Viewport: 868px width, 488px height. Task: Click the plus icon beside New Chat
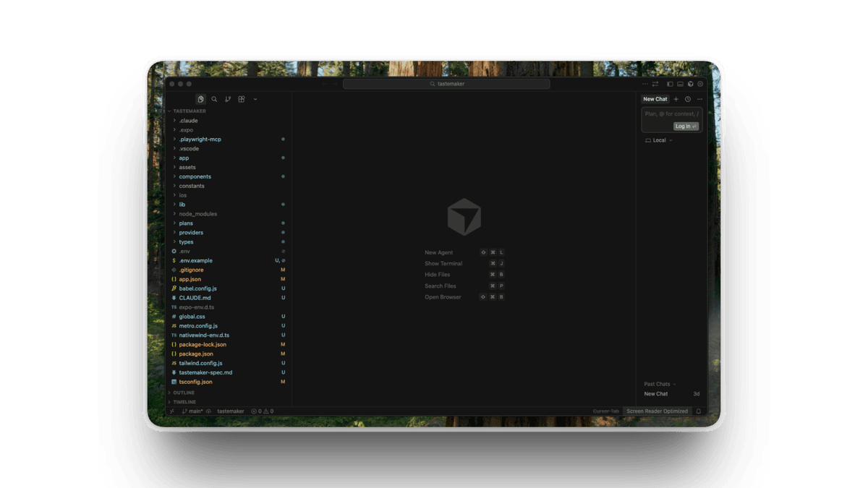pos(676,99)
